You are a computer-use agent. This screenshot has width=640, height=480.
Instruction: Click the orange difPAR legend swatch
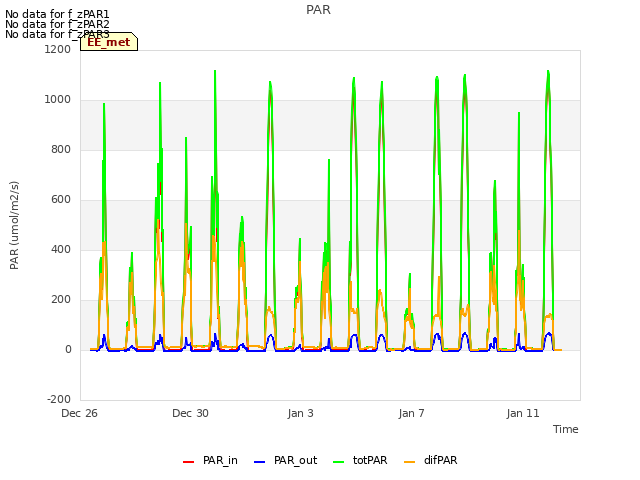point(409,462)
